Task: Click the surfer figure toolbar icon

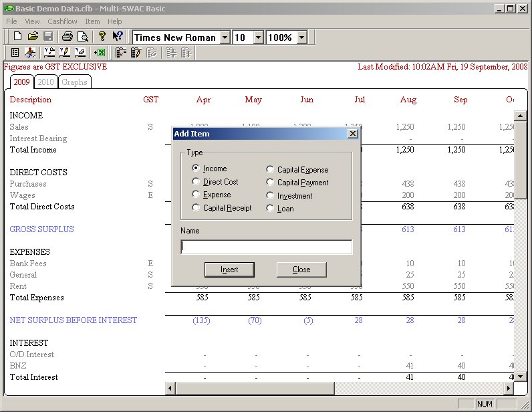Action: coord(30,53)
